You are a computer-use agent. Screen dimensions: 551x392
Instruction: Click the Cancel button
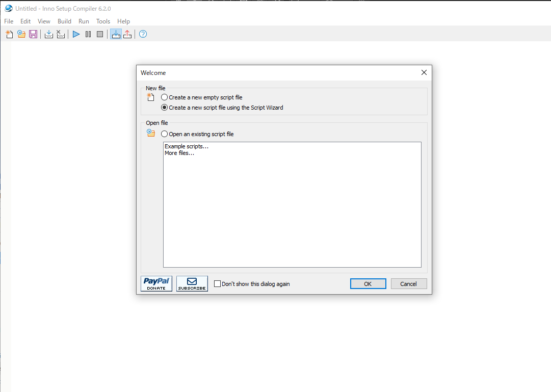tap(409, 284)
